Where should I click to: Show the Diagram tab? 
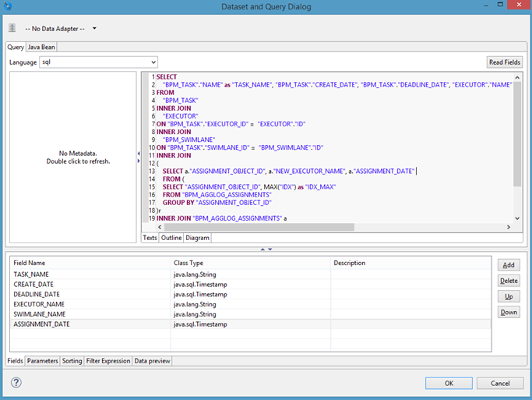(x=197, y=238)
